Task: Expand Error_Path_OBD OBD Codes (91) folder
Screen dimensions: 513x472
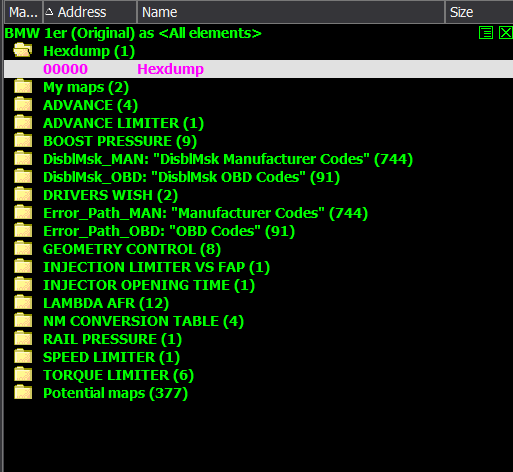Action: click(x=169, y=231)
